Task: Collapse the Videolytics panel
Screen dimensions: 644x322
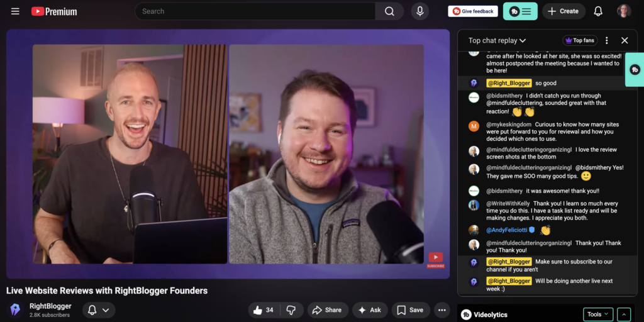Action: click(624, 314)
